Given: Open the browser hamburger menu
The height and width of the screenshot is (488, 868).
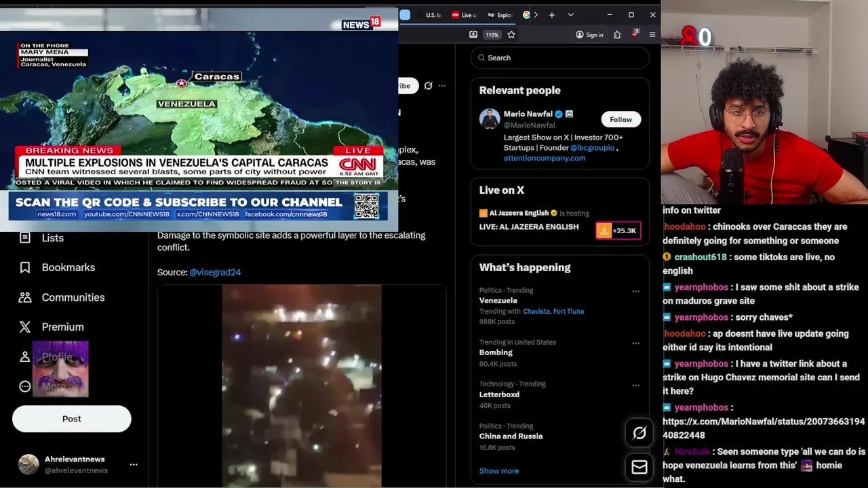Looking at the screenshot, I should [x=652, y=35].
